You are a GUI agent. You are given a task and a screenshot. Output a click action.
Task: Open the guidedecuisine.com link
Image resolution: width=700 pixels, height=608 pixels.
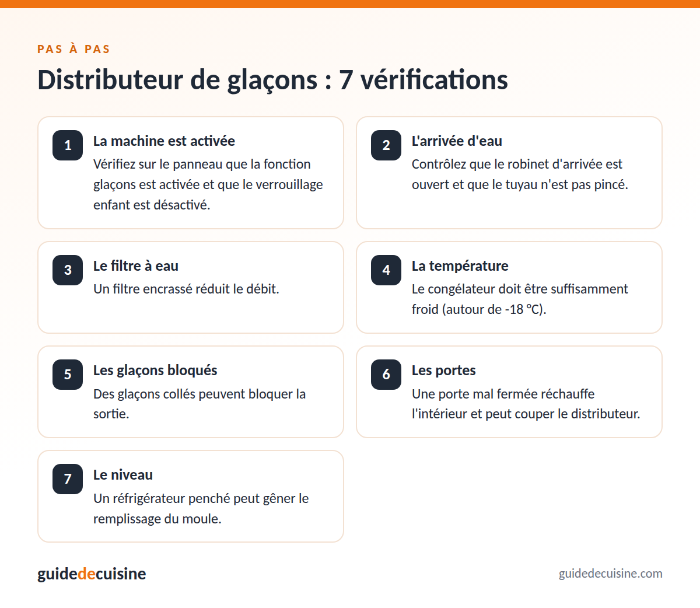pos(611,574)
